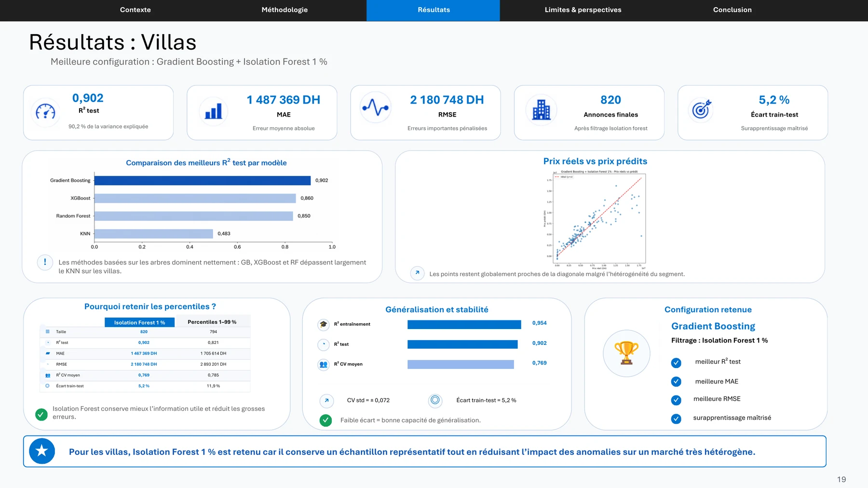Screen dimensions: 868x488
Task: Click the checkmark beside meilleur R² test
Action: click(x=676, y=362)
